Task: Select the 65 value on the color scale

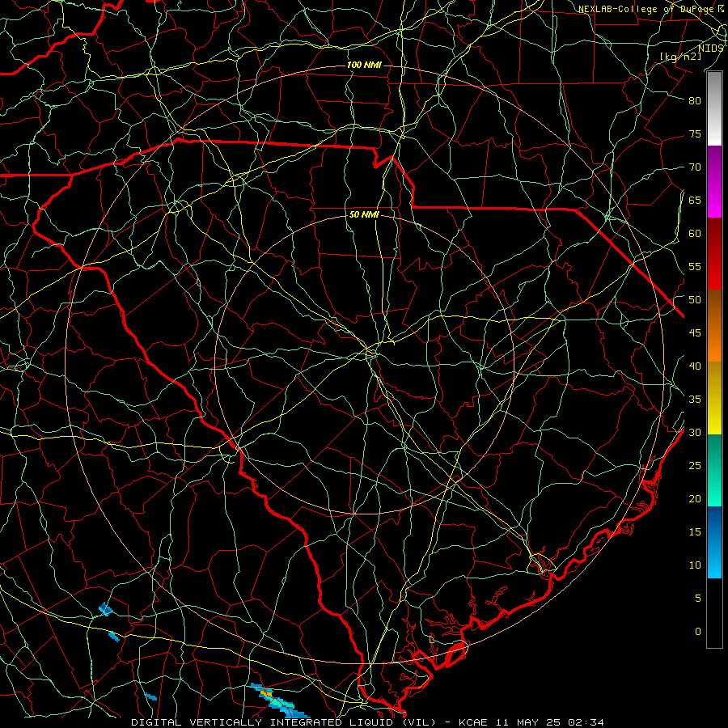Action: 695,201
